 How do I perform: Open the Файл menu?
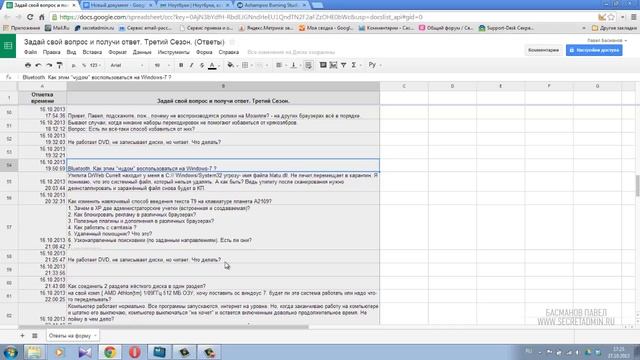(x=30, y=52)
